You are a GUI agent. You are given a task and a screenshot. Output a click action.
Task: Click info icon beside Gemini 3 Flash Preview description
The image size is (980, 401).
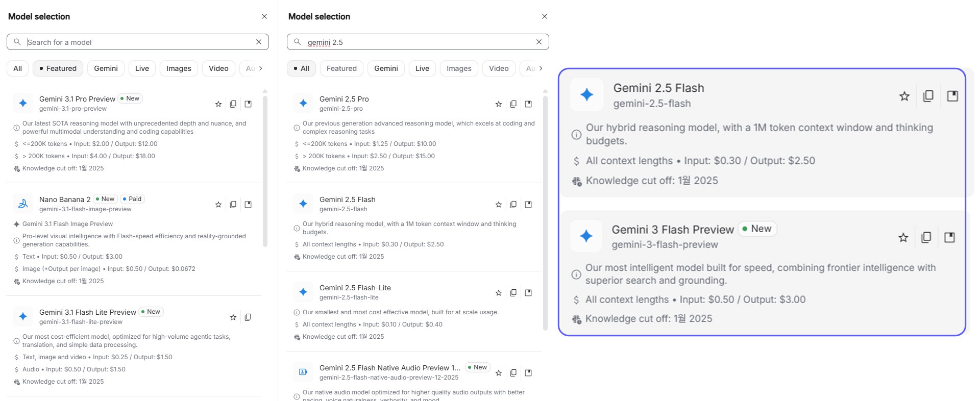(x=576, y=274)
